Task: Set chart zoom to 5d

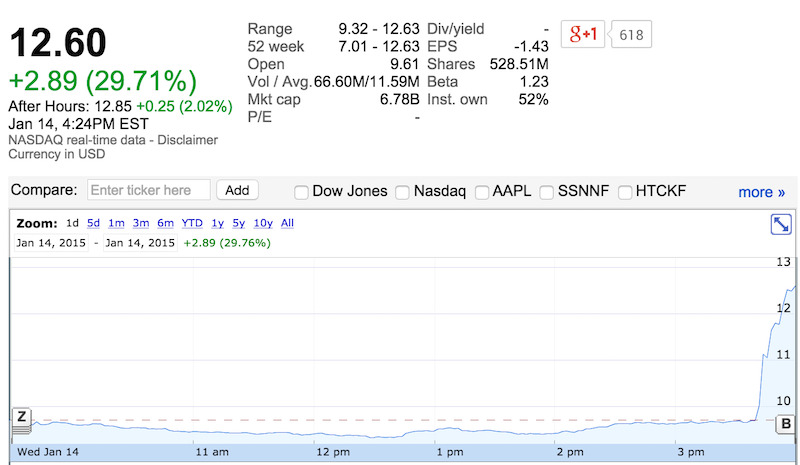Action: [x=93, y=223]
